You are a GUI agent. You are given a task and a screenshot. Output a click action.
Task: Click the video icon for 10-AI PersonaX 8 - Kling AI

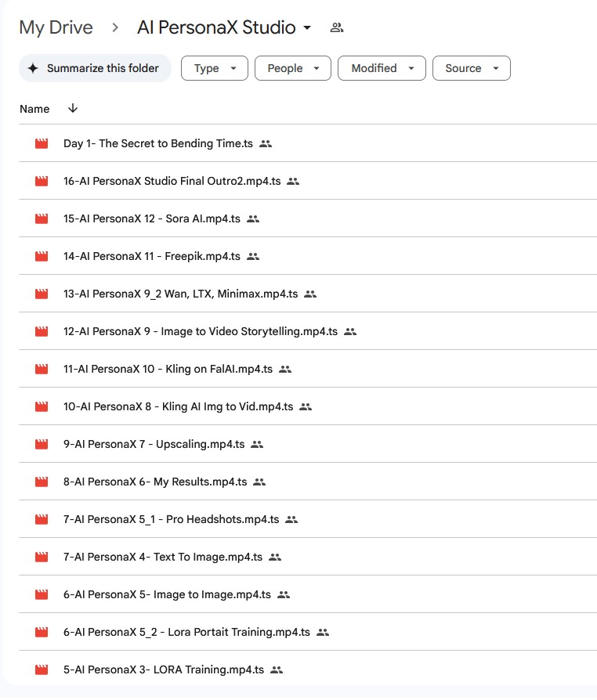pyautogui.click(x=42, y=406)
